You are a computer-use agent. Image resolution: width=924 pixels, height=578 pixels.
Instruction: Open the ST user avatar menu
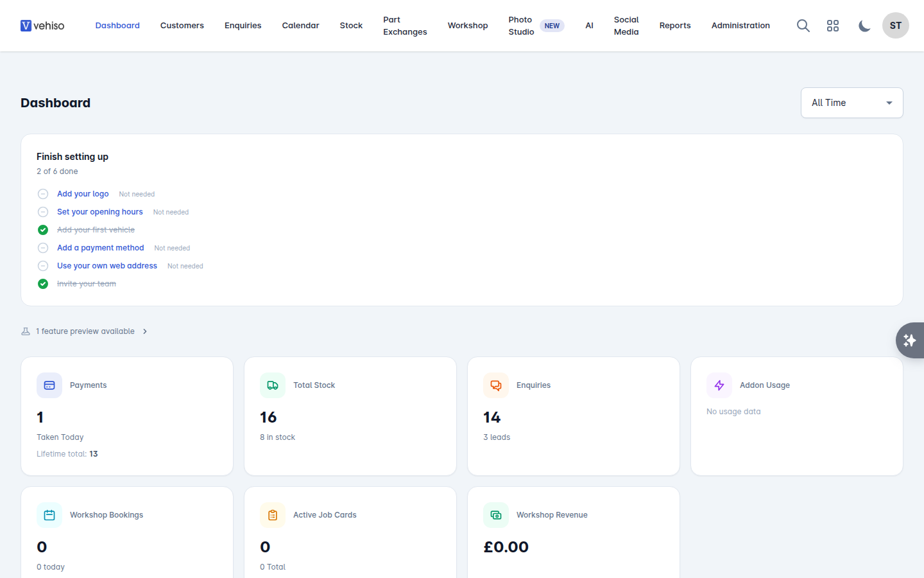896,26
